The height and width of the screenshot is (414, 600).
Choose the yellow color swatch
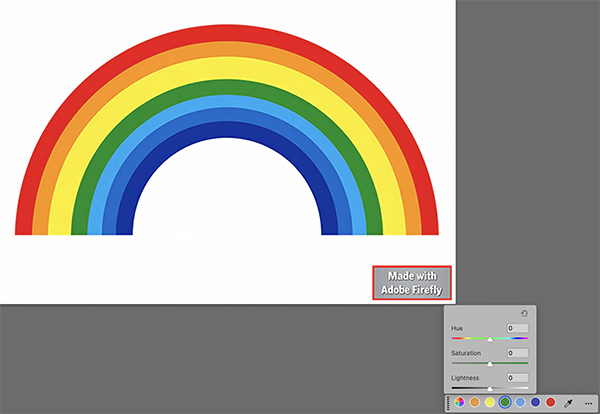point(489,402)
